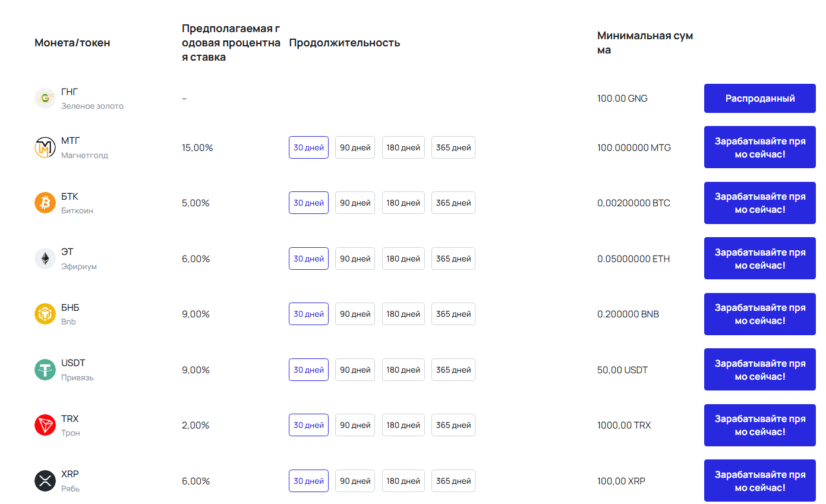Viewport: 826px width, 504px height.
Task: Choose 90 дней duration for USDT
Action: [355, 370]
